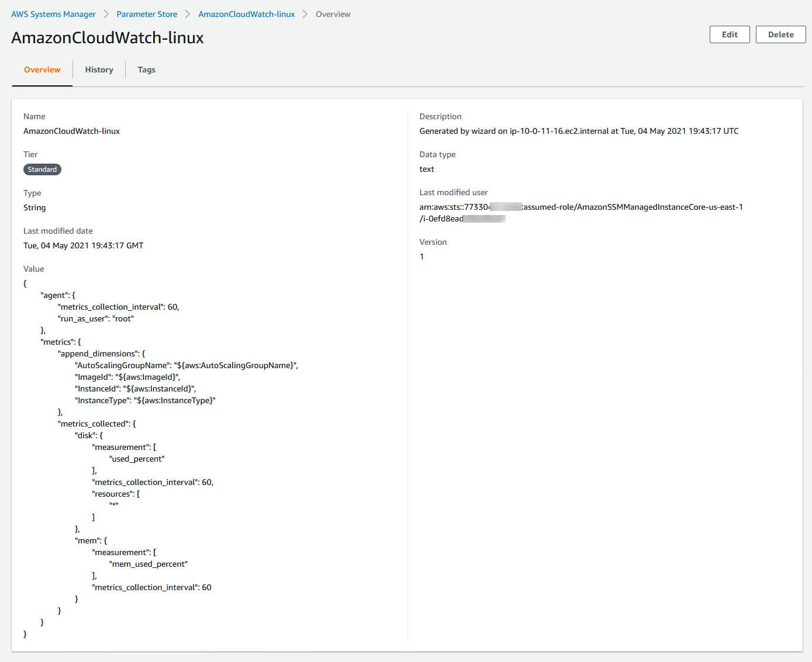Click the AutoScalingGroupName JSON line

[x=186, y=365]
